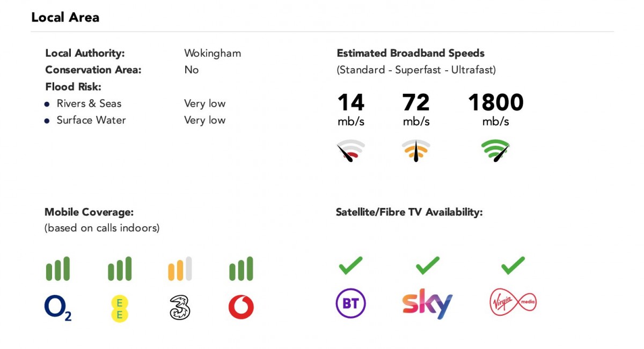Click the 1800 mb/s ultrafast speed figure
The width and height of the screenshot is (644, 349).
pos(495,103)
